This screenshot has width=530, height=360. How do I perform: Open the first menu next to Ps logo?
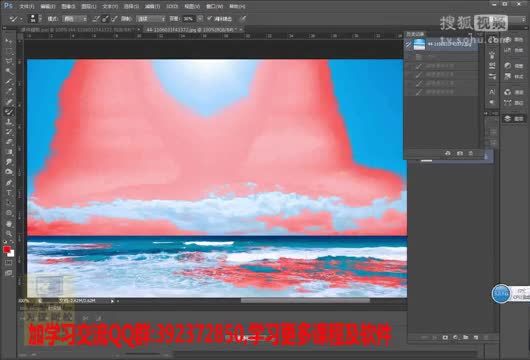(x=26, y=6)
